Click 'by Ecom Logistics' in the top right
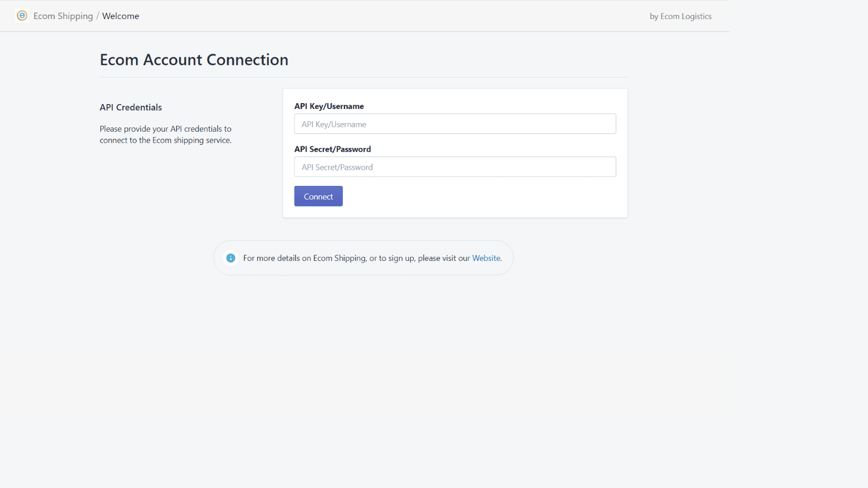Image resolution: width=868 pixels, height=488 pixels. [x=680, y=16]
